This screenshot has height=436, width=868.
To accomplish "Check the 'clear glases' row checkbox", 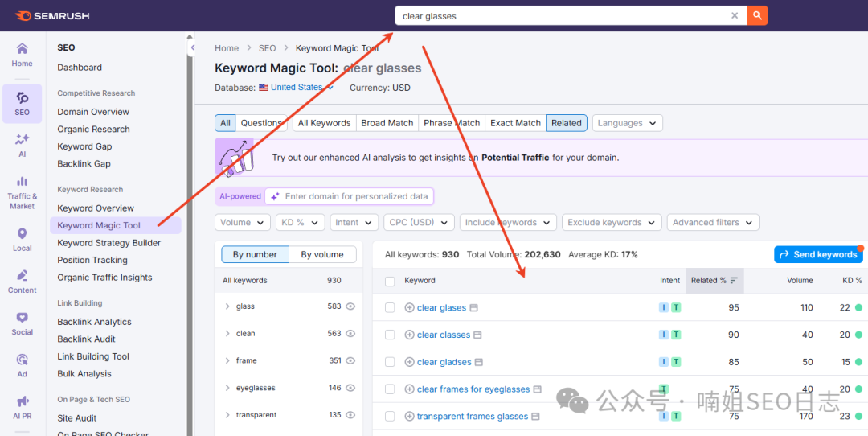I will (x=390, y=307).
